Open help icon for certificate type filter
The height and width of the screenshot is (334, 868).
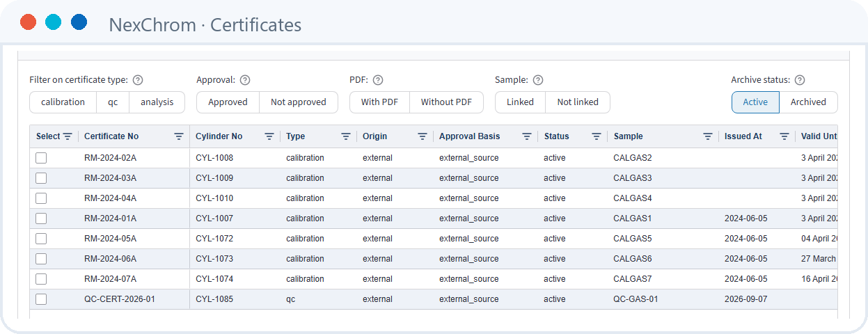pos(138,80)
